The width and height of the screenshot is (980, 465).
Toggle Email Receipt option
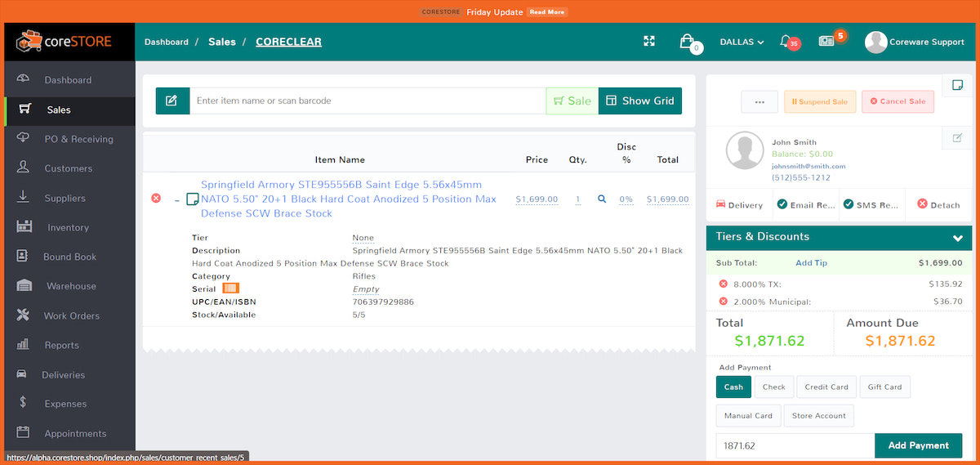coord(805,205)
